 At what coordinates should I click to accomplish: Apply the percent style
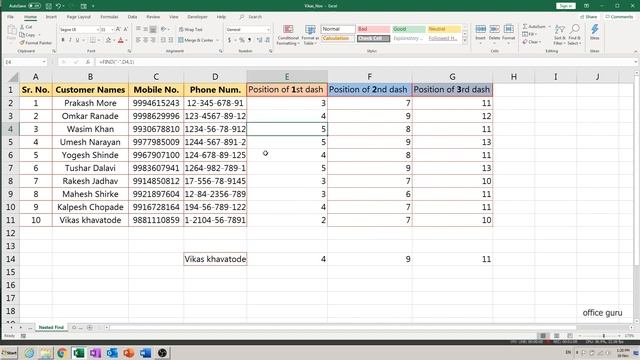[242, 40]
